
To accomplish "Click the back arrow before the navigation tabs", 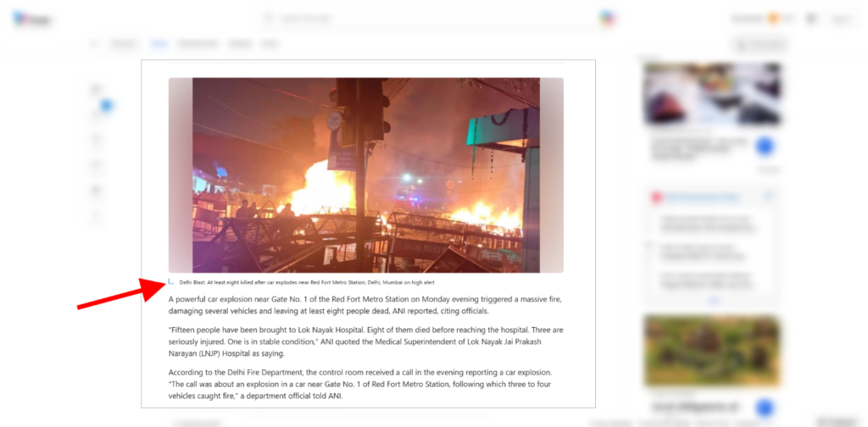I will (x=93, y=44).
